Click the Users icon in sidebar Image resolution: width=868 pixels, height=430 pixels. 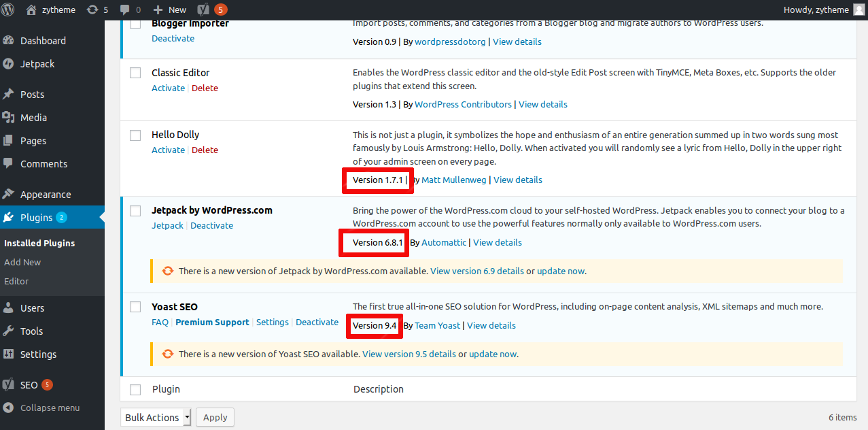[x=9, y=308]
